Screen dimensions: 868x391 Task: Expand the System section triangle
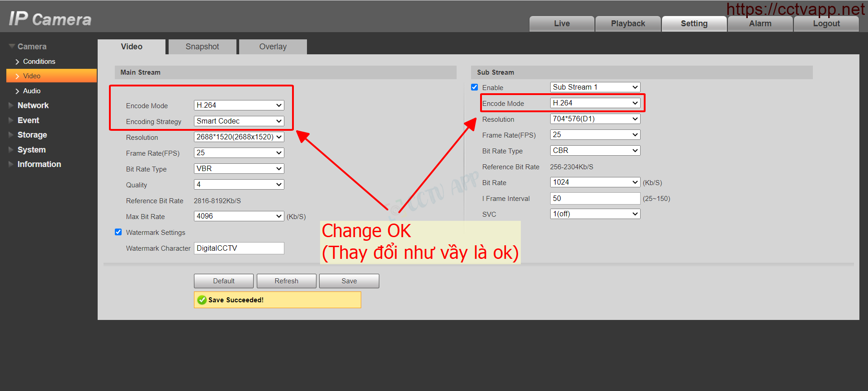(x=11, y=150)
